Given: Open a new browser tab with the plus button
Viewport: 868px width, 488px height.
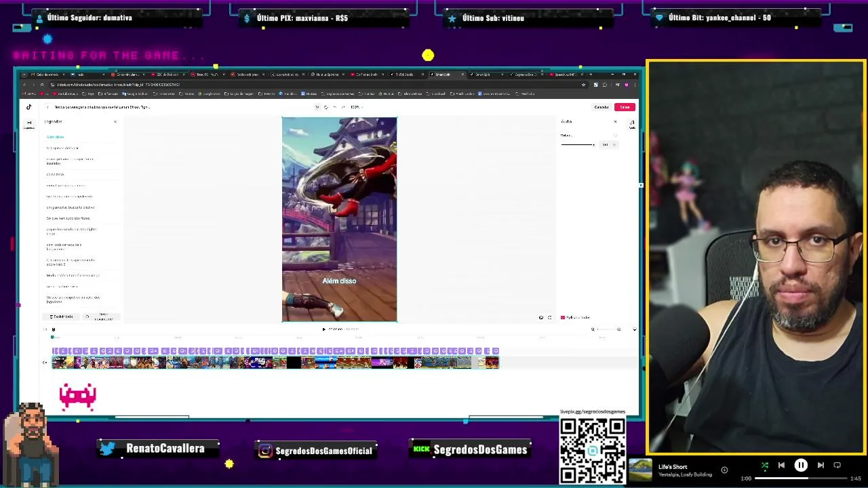Looking at the screenshot, I should (591, 75).
